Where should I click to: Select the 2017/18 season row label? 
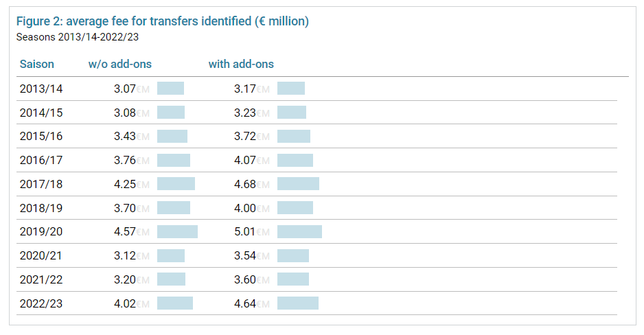click(x=41, y=184)
